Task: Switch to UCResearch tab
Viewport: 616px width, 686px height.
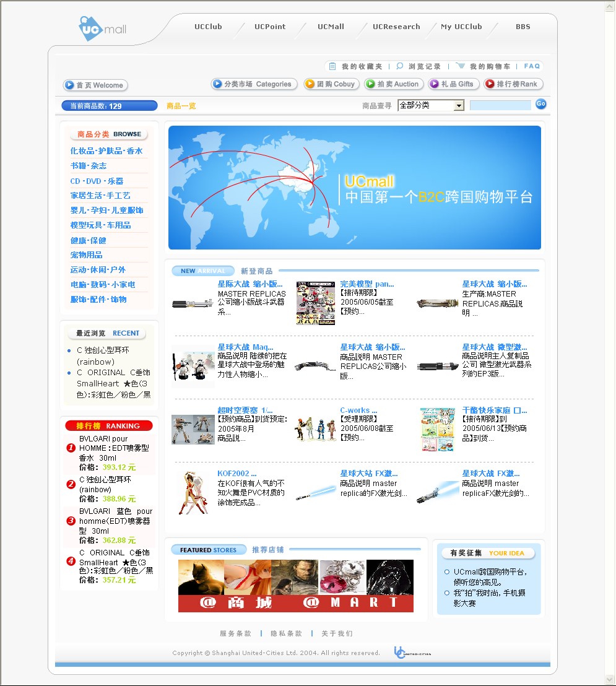Action: (x=396, y=27)
